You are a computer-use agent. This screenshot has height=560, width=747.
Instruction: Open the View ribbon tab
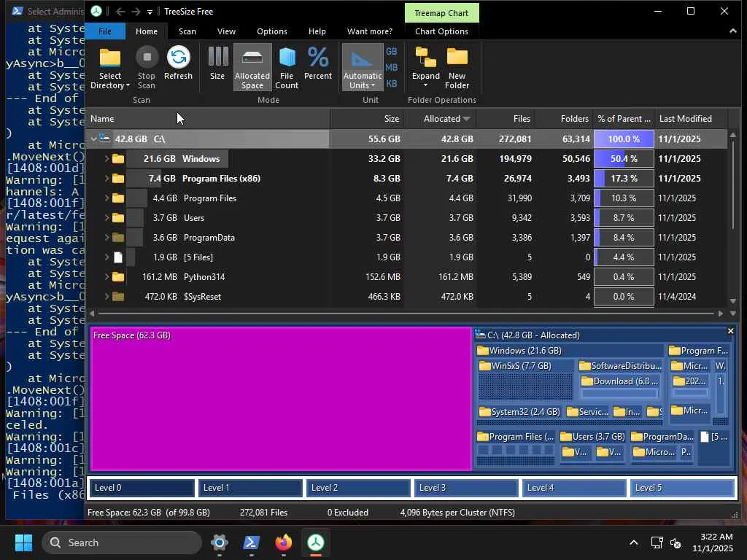coord(226,31)
